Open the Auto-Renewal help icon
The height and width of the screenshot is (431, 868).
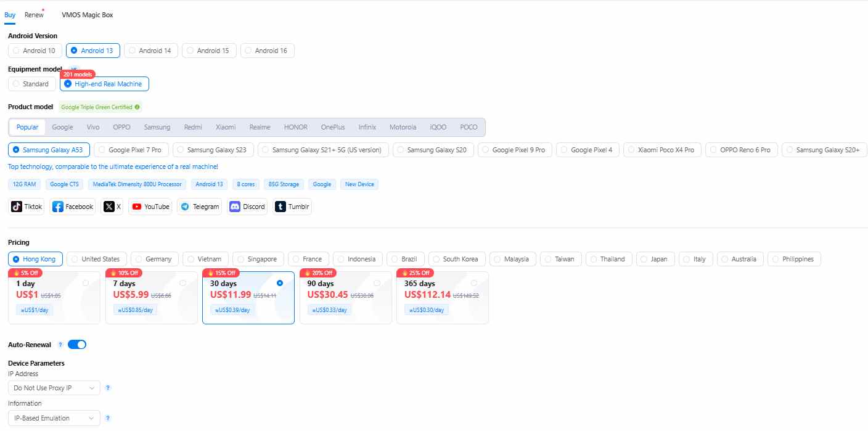[x=60, y=344]
